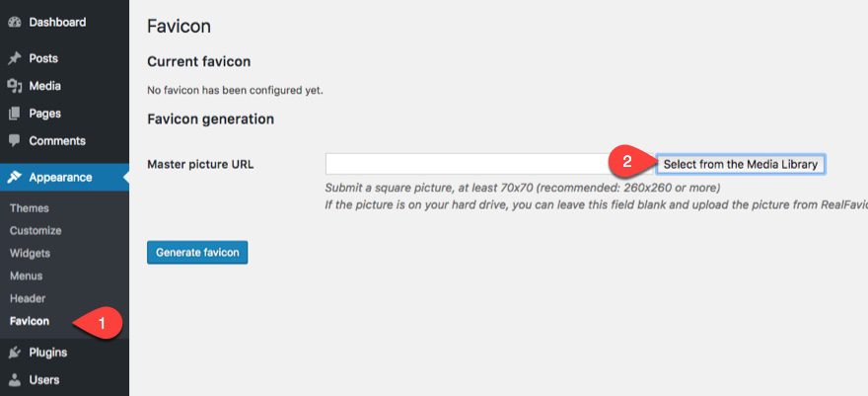Click the Comments speech bubble icon
Viewport: 868px width, 396px height.
point(15,141)
